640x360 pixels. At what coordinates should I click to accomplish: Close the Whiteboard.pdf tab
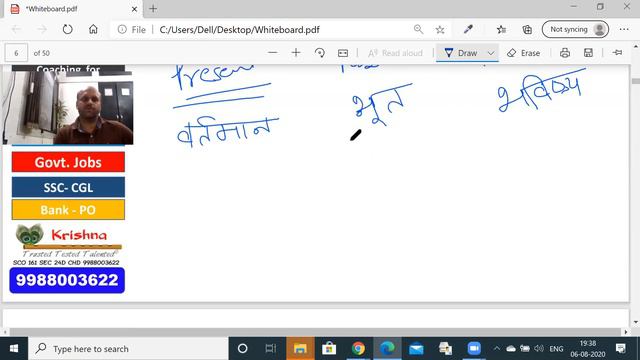134,9
